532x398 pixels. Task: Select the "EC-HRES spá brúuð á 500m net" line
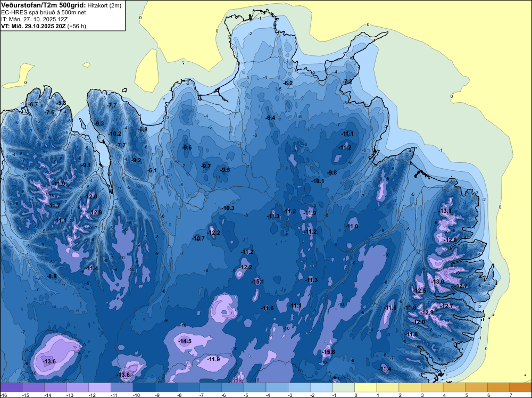tap(44, 13)
